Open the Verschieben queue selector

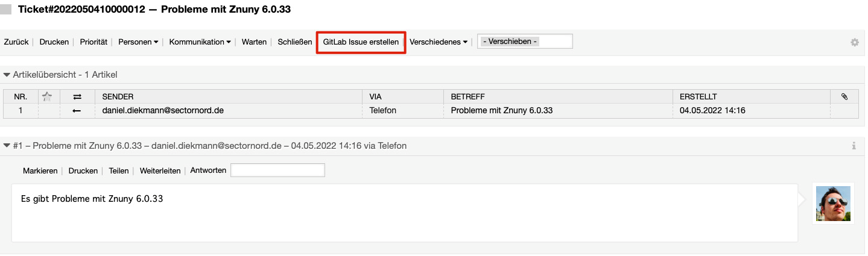pyautogui.click(x=525, y=42)
